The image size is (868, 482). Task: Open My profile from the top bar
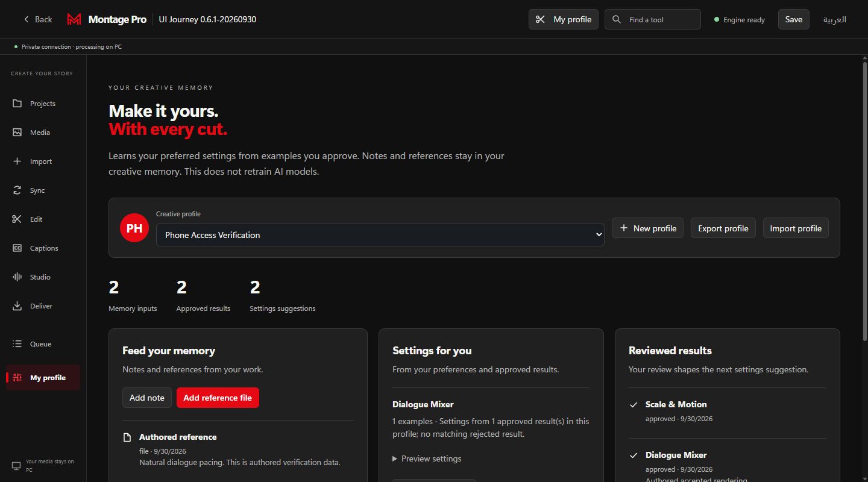click(x=564, y=19)
